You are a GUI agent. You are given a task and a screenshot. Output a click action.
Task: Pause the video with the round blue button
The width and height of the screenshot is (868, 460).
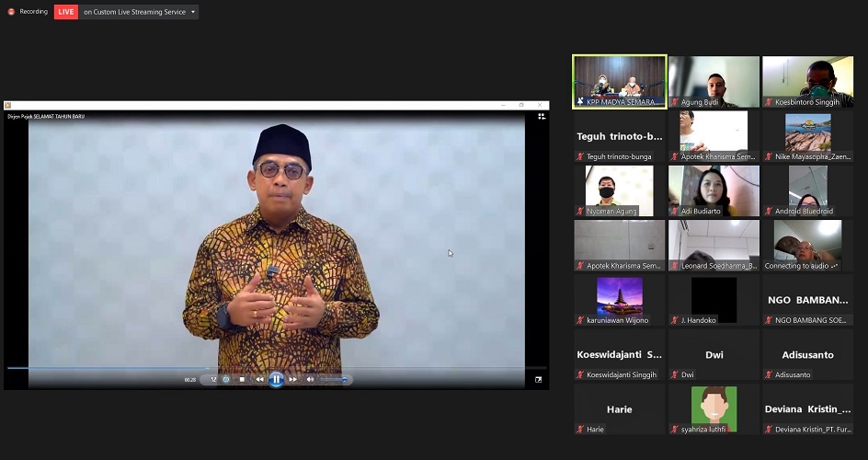(x=276, y=379)
